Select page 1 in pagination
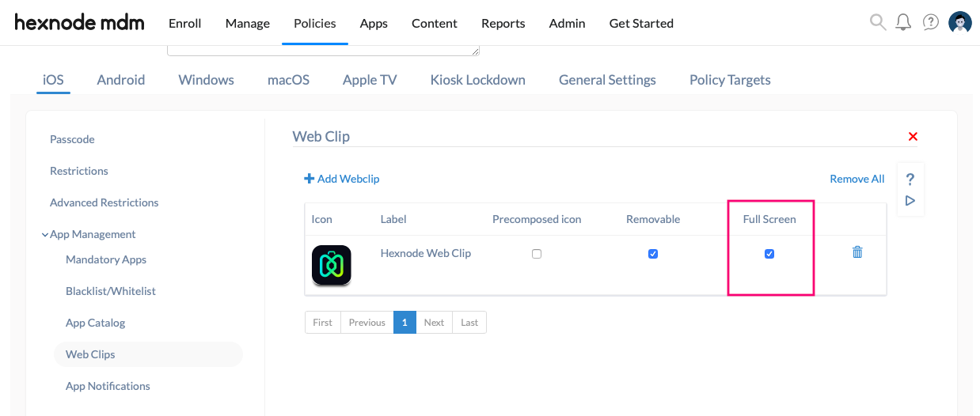The image size is (980, 416). [x=405, y=322]
